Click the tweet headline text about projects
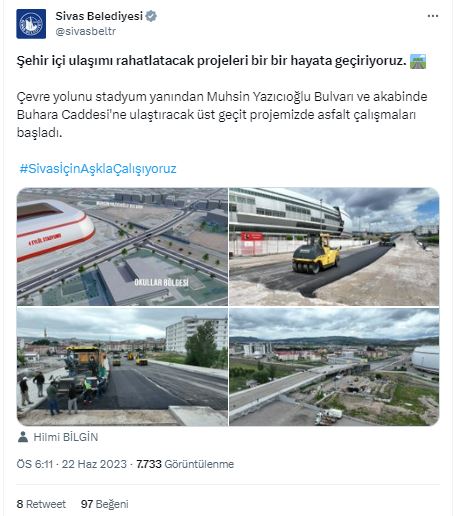455x516 pixels. click(x=212, y=61)
